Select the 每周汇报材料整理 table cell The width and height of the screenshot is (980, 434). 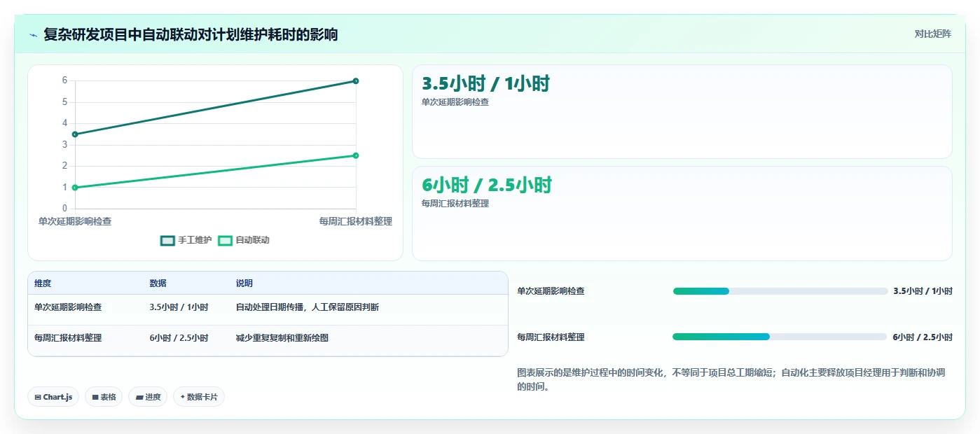(x=68, y=338)
